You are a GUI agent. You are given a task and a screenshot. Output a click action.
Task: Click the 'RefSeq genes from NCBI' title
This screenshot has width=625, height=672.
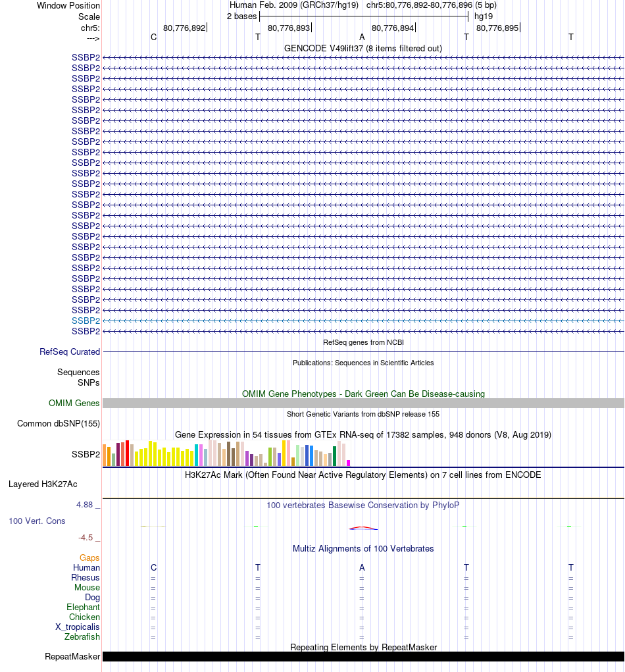coord(363,342)
